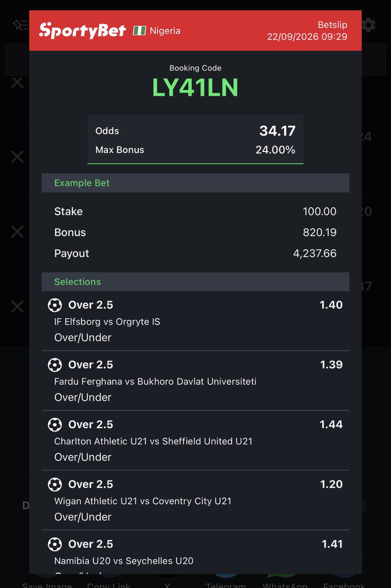391x588 pixels.
Task: Click soccer ball icon for Charlton Athletic U21
Action: (55, 425)
